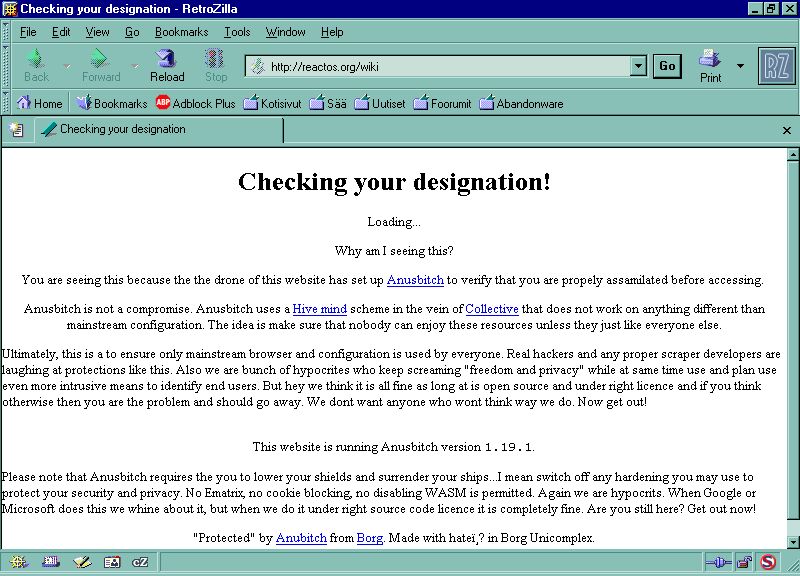Toggle the online/offline plug icon
The height and width of the screenshot is (576, 800).
(718, 562)
